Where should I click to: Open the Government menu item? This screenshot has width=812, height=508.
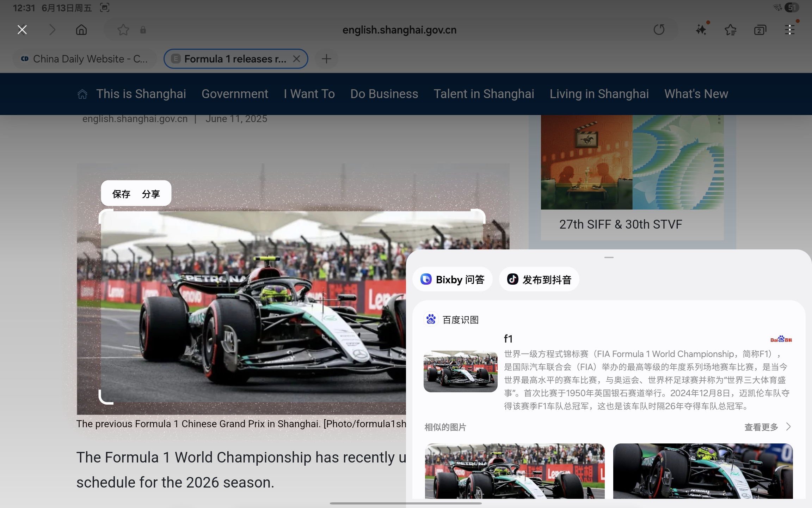(x=235, y=94)
